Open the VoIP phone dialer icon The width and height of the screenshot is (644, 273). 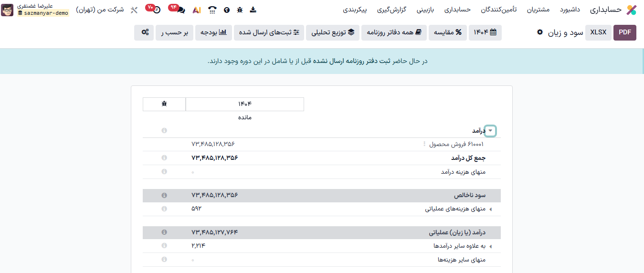[x=212, y=10]
